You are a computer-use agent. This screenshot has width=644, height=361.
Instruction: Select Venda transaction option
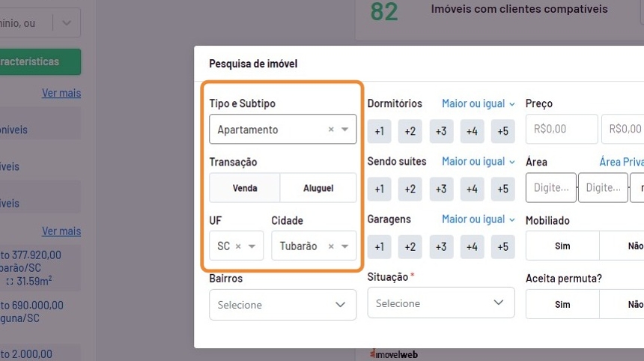click(245, 188)
